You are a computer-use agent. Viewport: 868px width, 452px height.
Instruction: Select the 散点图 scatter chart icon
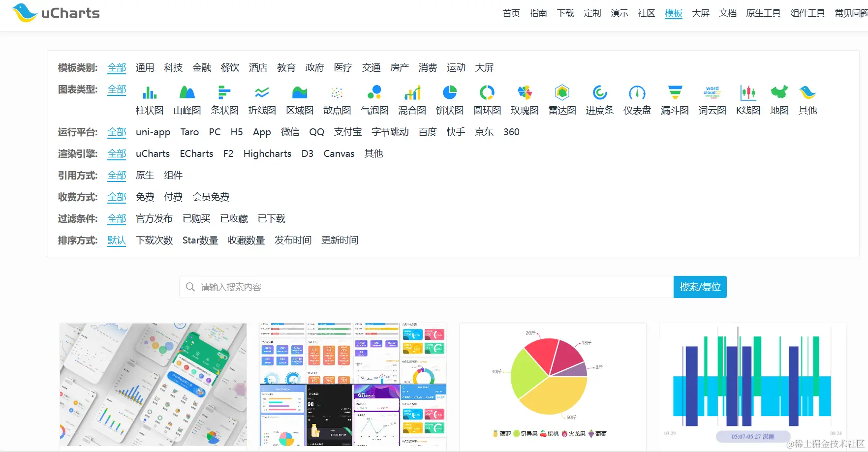(337, 92)
